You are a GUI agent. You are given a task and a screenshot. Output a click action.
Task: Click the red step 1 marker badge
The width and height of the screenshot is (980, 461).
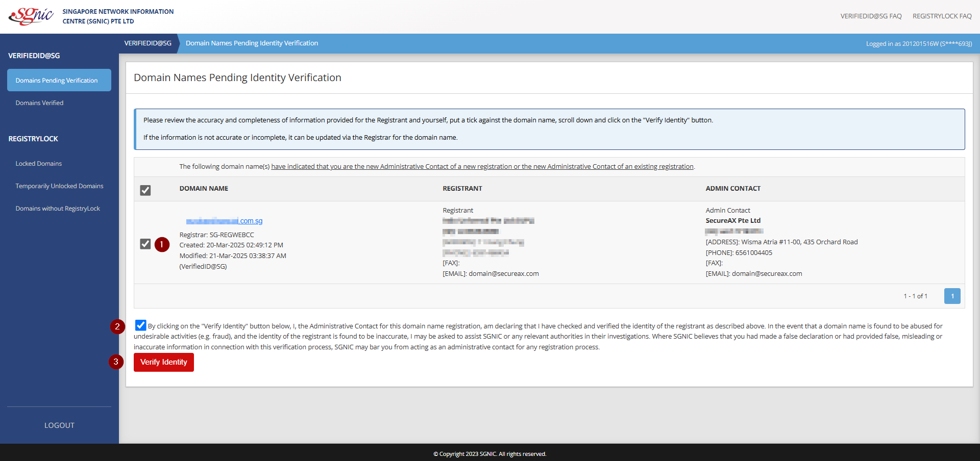162,245
